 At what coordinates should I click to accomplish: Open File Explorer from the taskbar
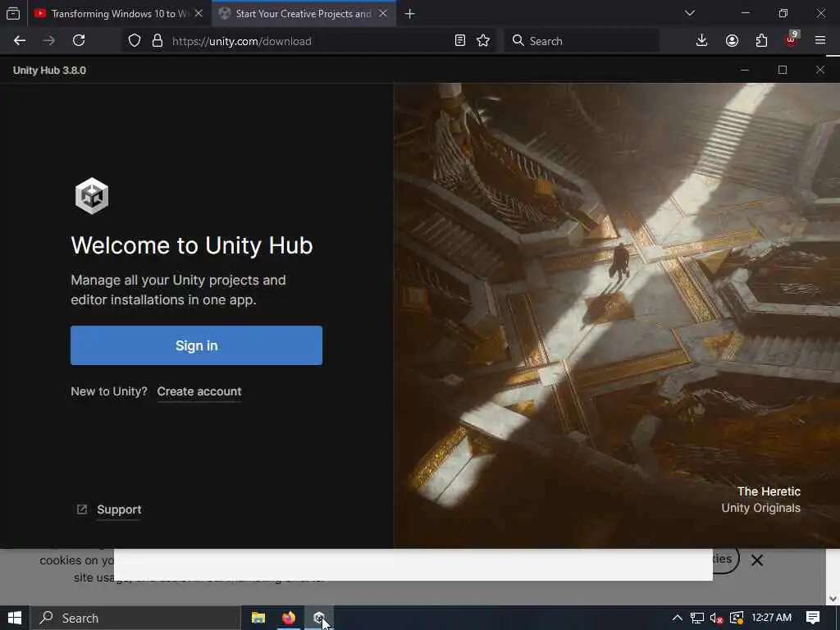258,619
